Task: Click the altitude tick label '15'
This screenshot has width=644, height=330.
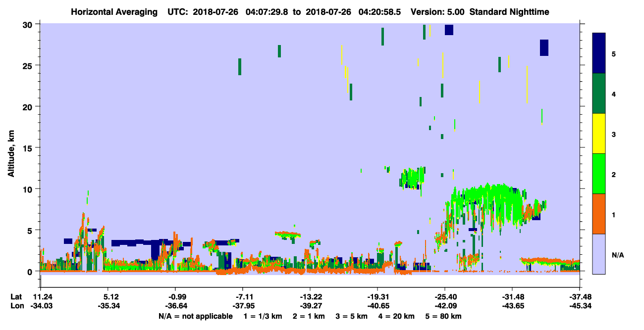Action: click(x=29, y=148)
